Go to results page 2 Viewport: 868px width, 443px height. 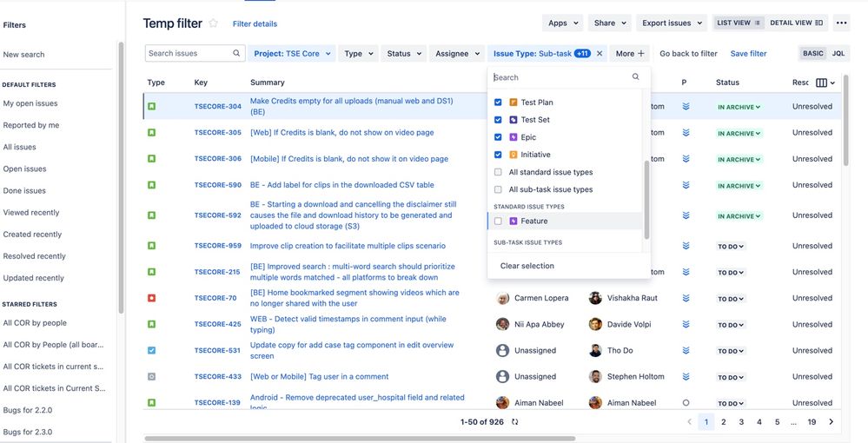click(723, 422)
